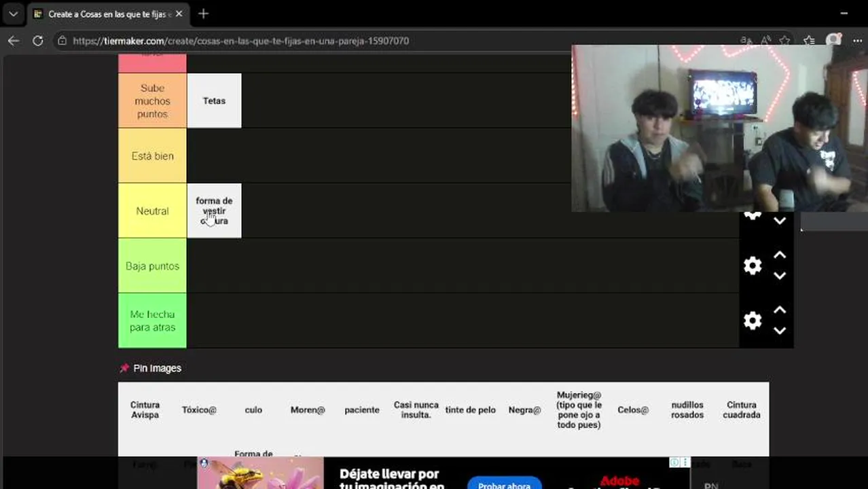Pick the Cintura Avispa tile
Viewport: 868px width, 489px height.
(145, 410)
